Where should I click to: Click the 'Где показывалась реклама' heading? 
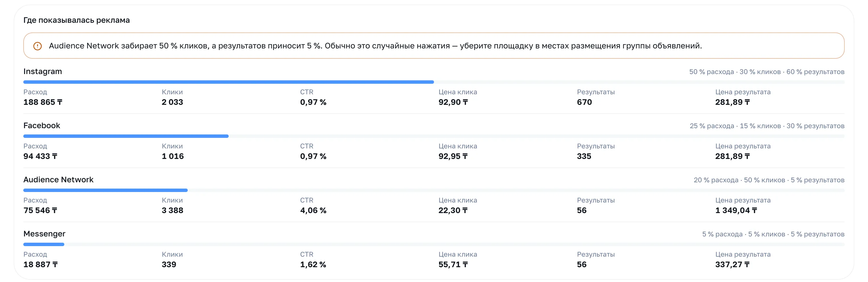[77, 20]
